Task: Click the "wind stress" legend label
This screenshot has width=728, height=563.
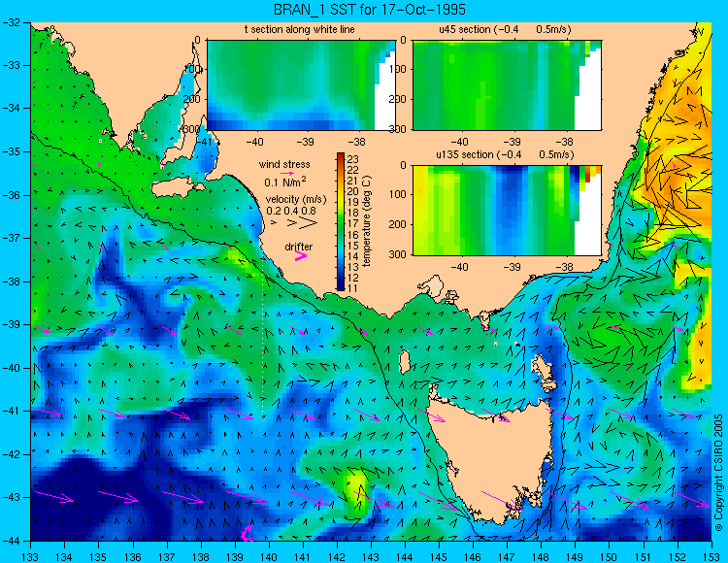Action: [284, 164]
